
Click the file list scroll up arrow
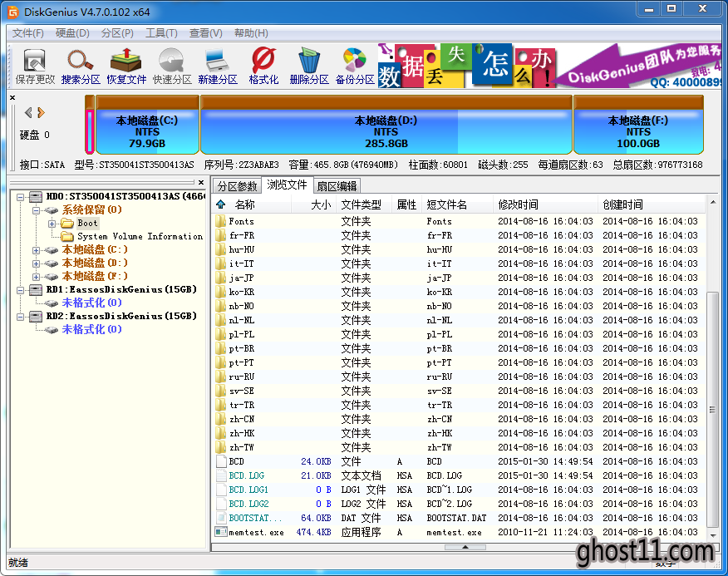pos(713,203)
